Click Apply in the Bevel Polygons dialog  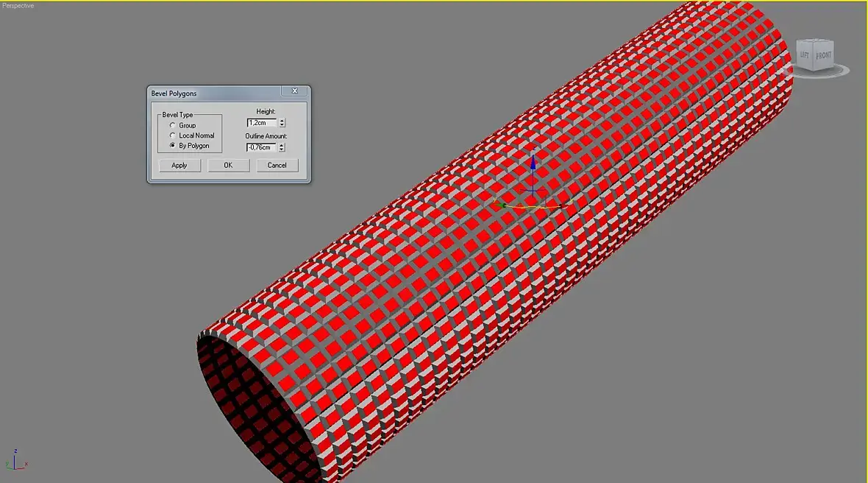179,165
